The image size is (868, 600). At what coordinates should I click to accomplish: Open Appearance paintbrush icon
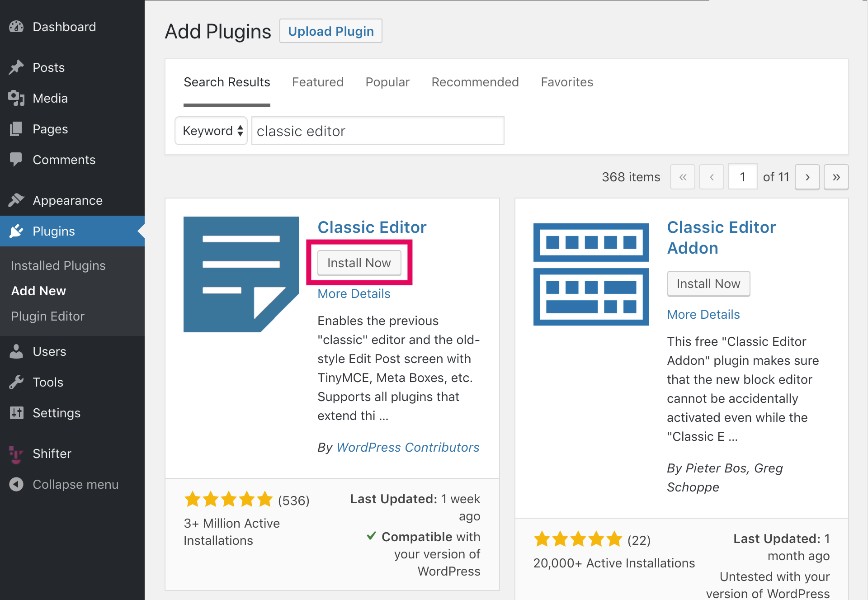[16, 200]
